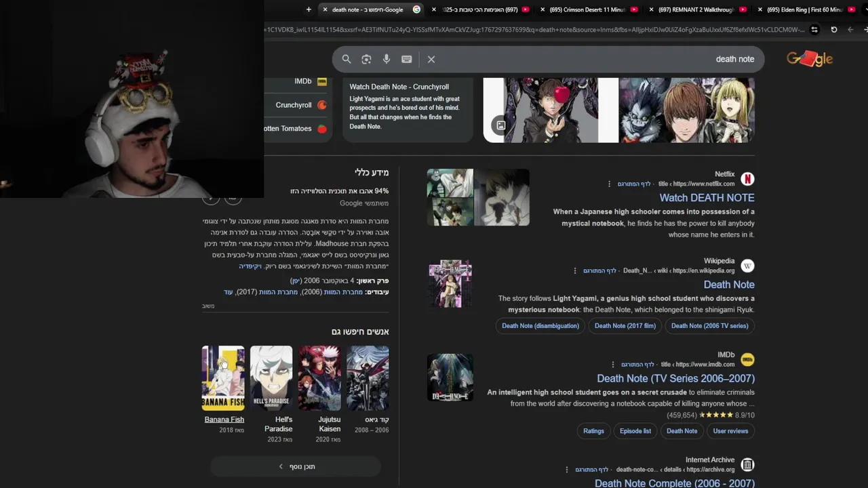Click the magnifier search icon in search box
This screenshot has width=868, height=488.
tap(347, 59)
